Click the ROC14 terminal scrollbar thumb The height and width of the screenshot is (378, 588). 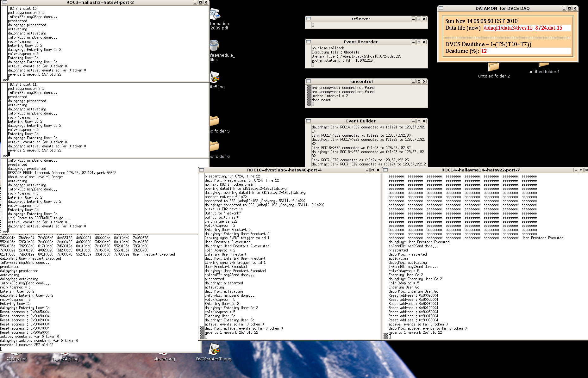pyautogui.click(x=385, y=336)
